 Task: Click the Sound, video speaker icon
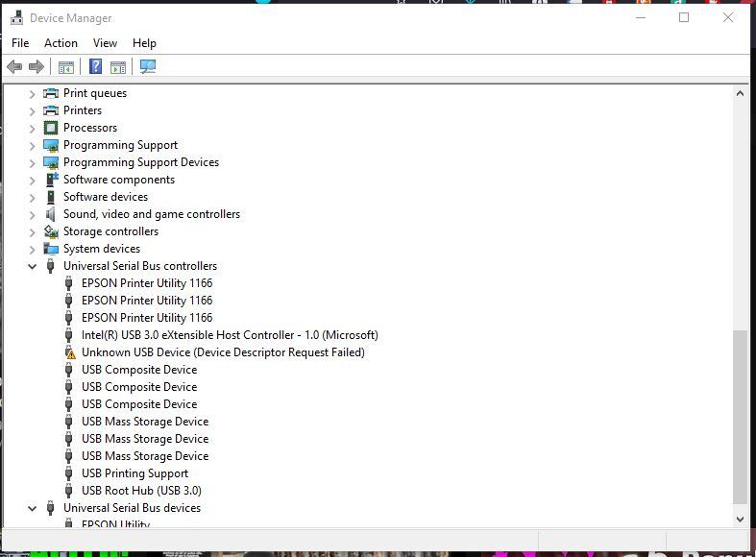click(x=51, y=214)
